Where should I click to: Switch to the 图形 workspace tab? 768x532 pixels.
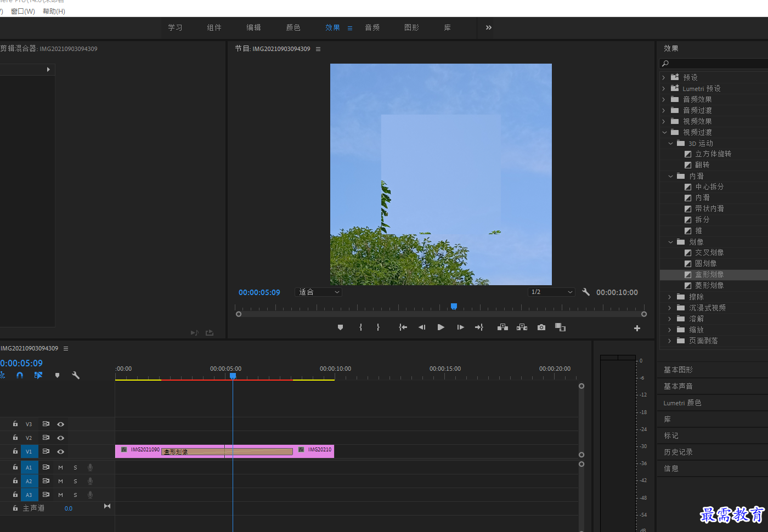click(411, 27)
